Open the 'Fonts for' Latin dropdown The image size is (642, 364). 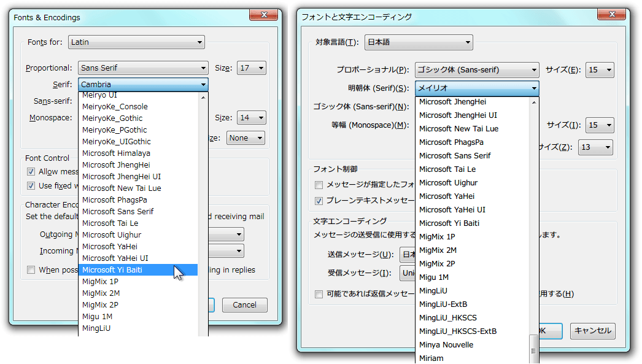coord(136,42)
